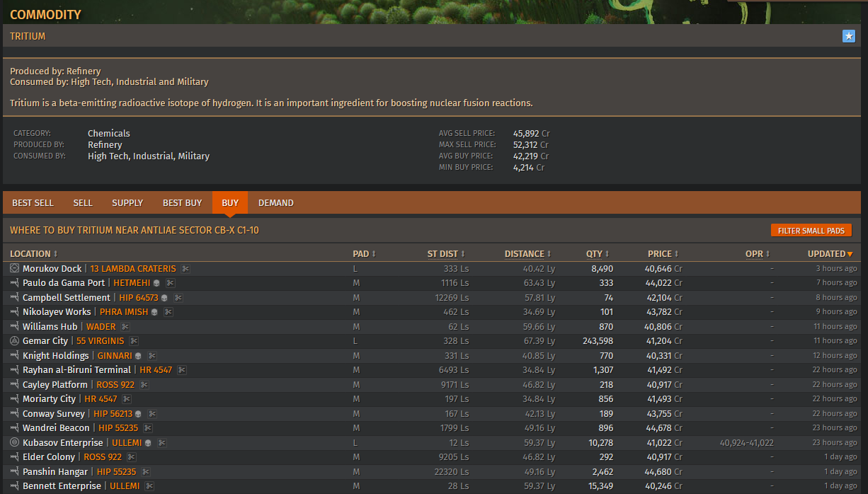The image size is (868, 494).
Task: Switch to the Best Sell tab
Action: 33,203
